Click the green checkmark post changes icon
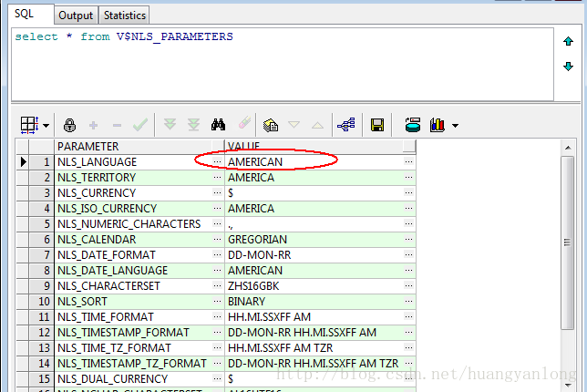The width and height of the screenshot is (587, 392). [140, 125]
